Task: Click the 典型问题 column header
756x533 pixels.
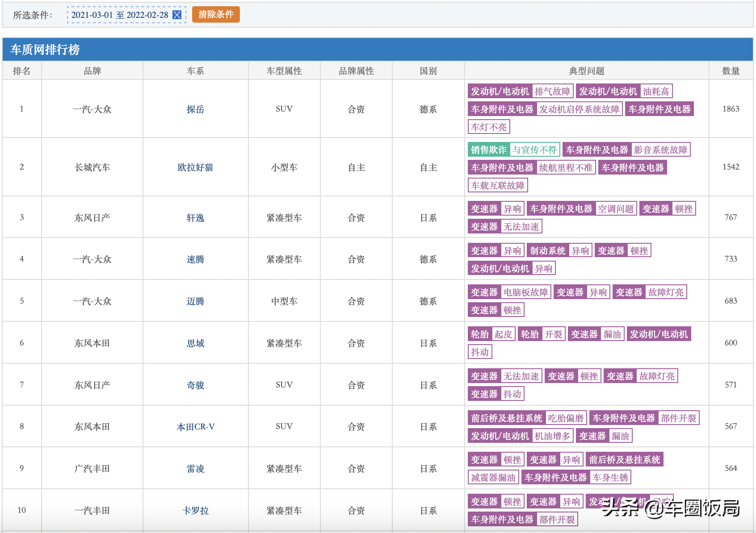Action: point(587,71)
